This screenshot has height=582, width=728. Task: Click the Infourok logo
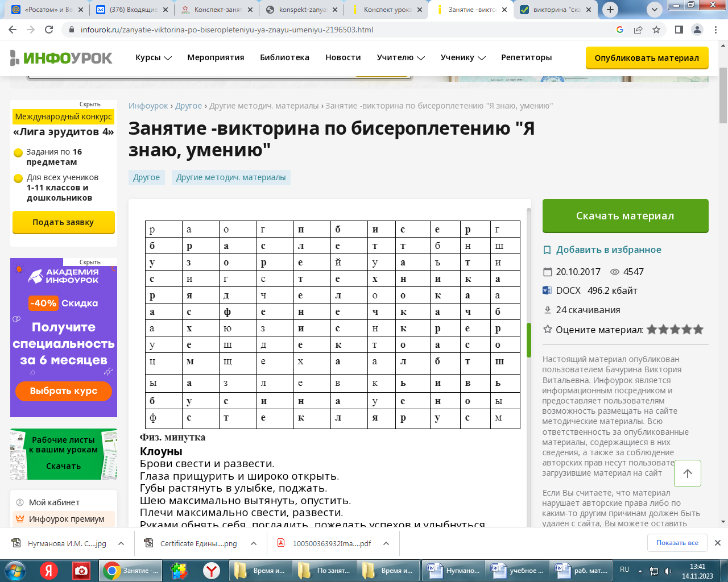61,57
